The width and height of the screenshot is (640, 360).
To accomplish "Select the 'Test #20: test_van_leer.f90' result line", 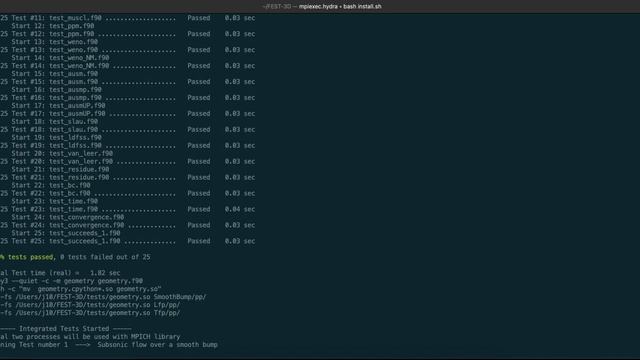I will point(128,161).
